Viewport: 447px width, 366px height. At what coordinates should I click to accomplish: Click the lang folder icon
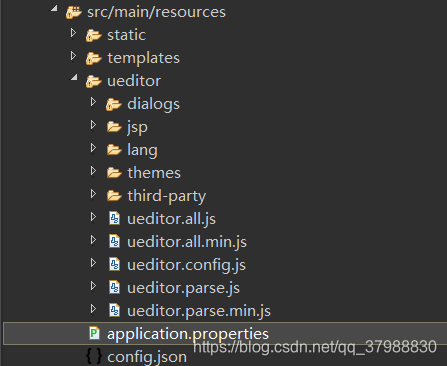[x=114, y=150]
